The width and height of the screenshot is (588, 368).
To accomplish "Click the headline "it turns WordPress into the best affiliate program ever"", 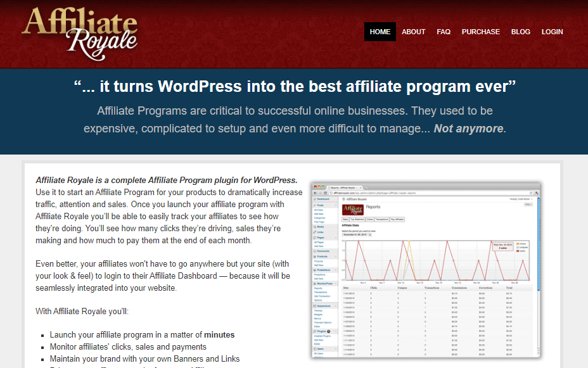I will 295,87.
